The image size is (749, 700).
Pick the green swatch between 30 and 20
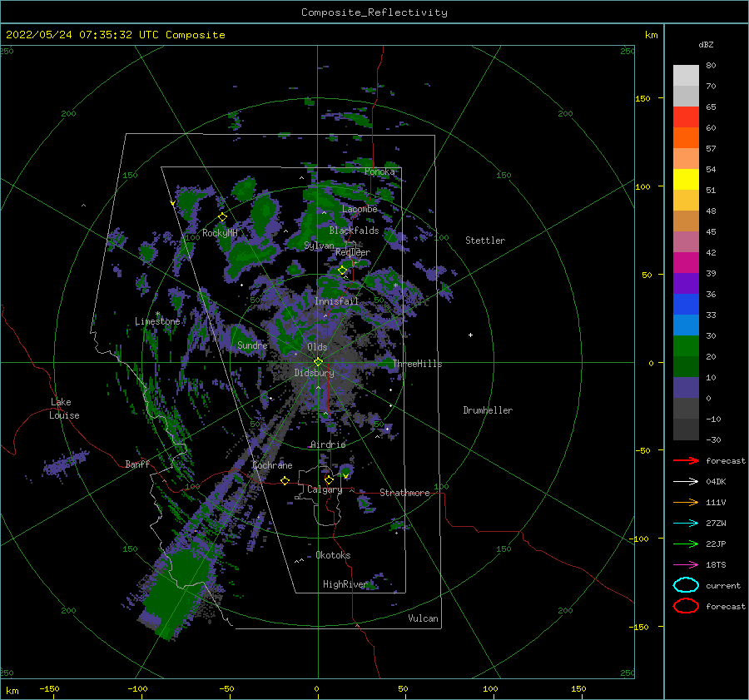686,346
